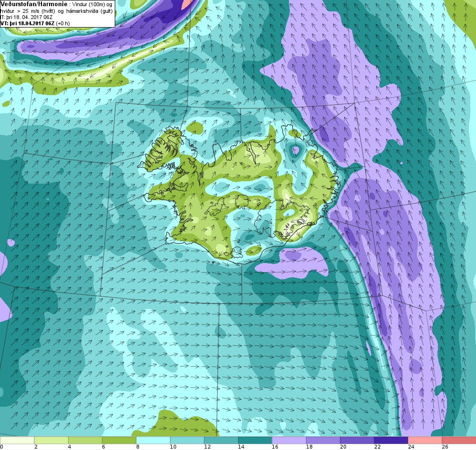Click the dark teal 14–16 m/s legend swatch
The image size is (476, 450).
pyautogui.click(x=255, y=440)
